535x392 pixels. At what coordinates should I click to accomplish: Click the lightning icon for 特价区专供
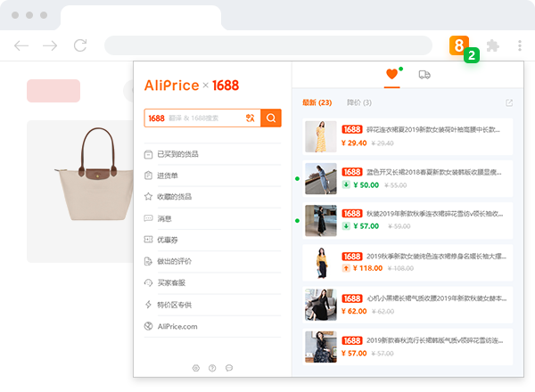pyautogui.click(x=148, y=305)
